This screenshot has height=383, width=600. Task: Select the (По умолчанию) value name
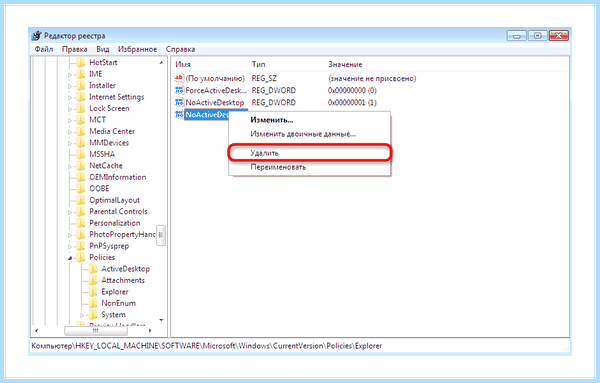click(215, 78)
